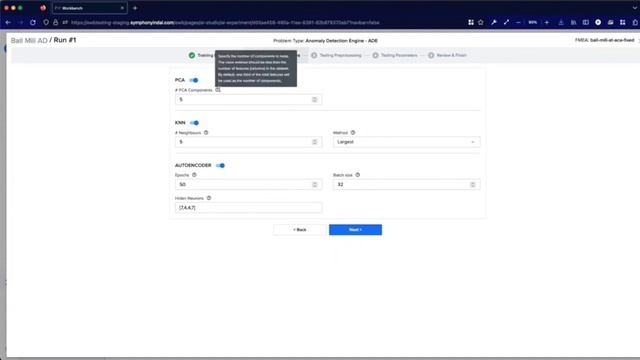Disable the AUTOENCODER switch
Image resolution: width=640 pixels, height=360 pixels.
point(220,165)
